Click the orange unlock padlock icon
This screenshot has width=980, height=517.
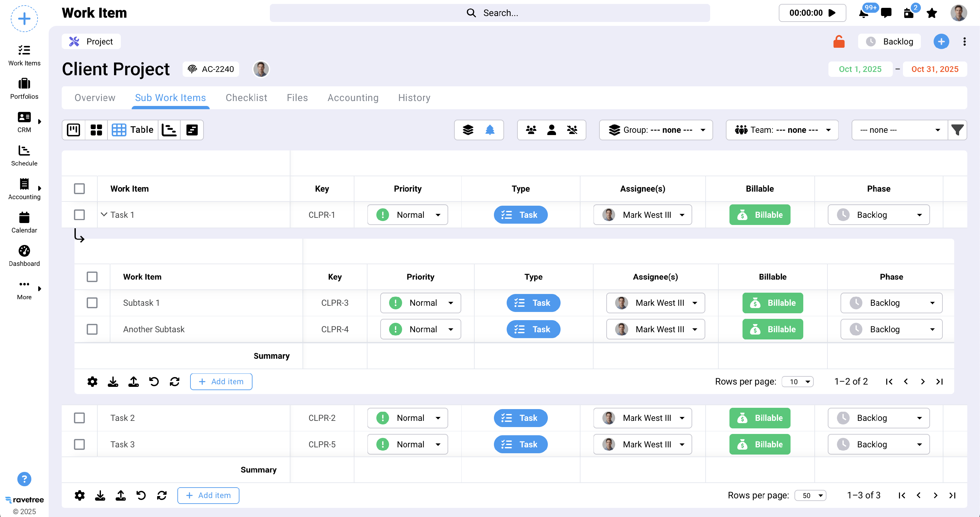[x=839, y=42]
